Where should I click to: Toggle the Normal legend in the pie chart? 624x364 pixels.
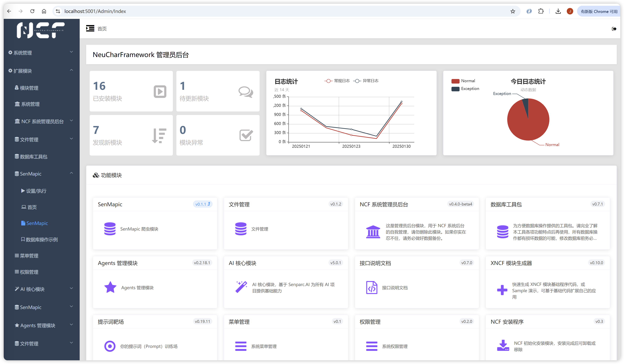pyautogui.click(x=463, y=81)
